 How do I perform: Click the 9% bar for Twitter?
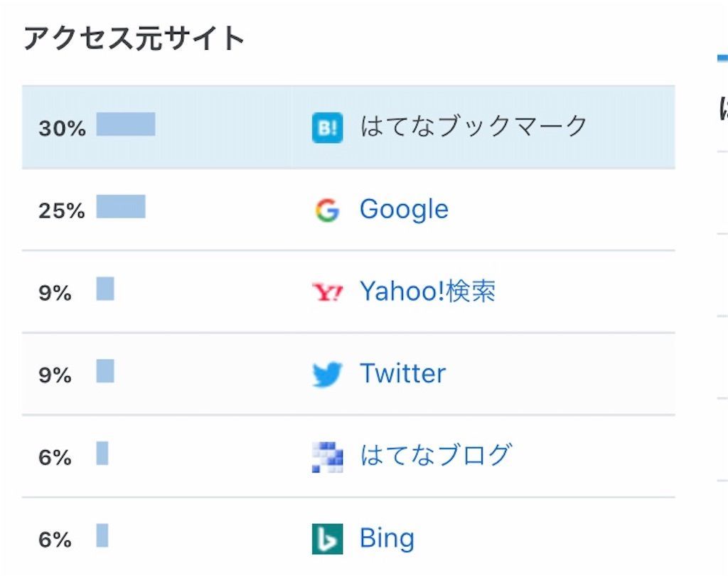[x=105, y=370]
